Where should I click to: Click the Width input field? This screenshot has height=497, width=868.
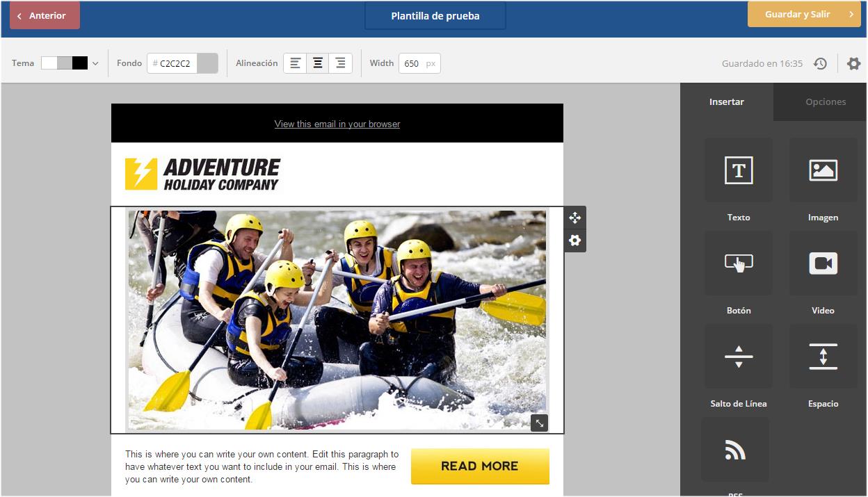(x=419, y=63)
